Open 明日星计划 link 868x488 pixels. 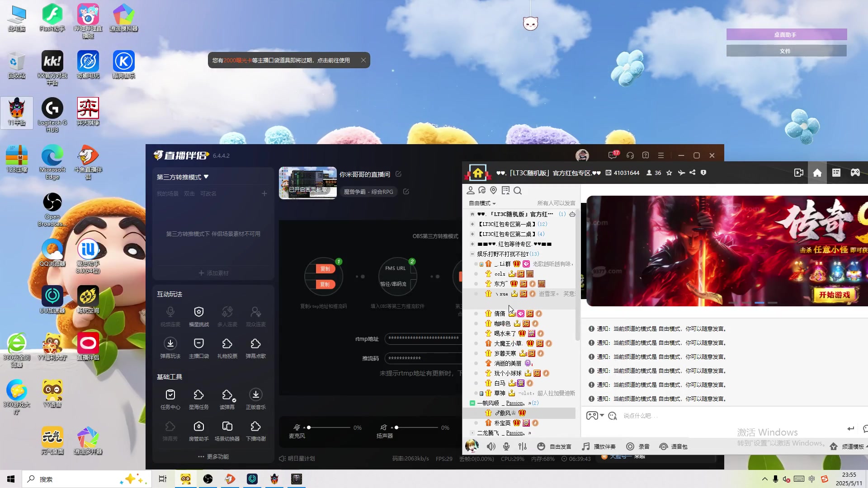tap(297, 458)
